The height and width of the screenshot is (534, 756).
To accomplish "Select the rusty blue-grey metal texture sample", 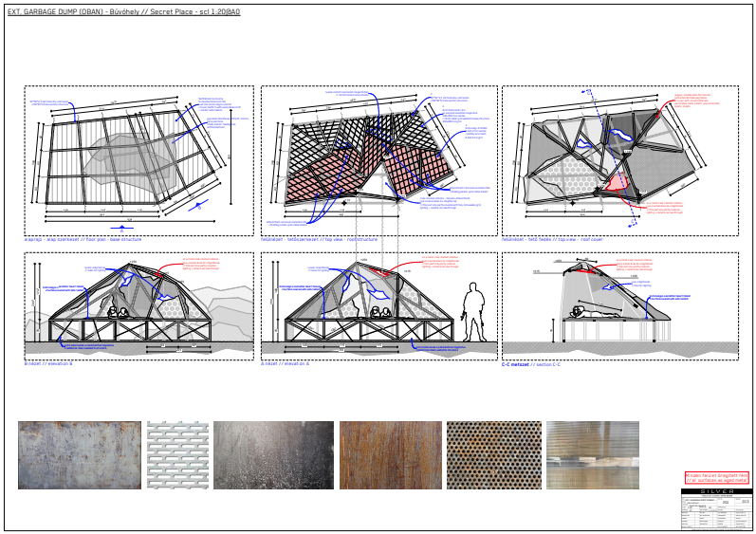I will [x=80, y=455].
